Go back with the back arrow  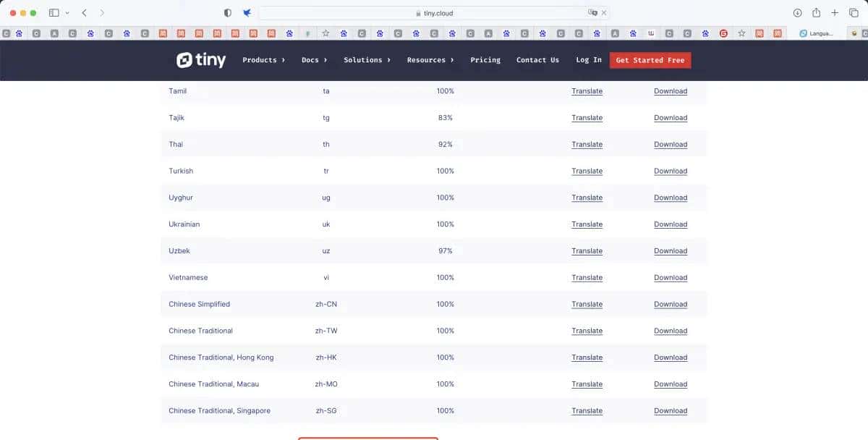coord(85,13)
